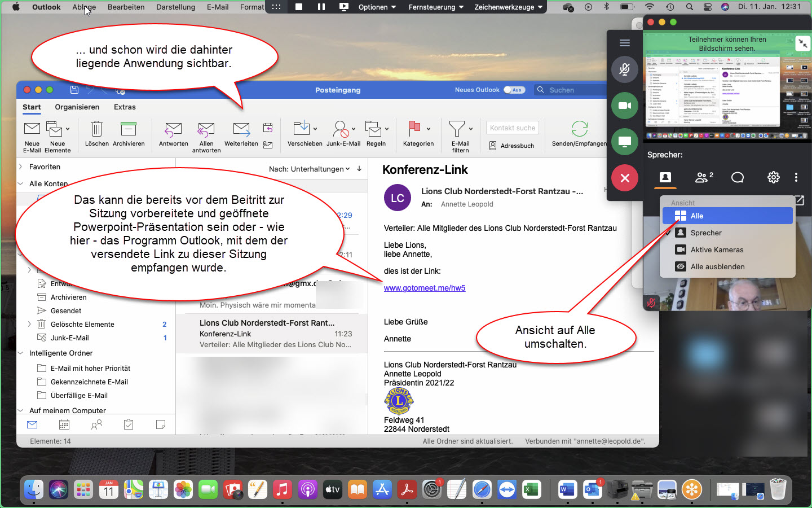
Task: Open the Verschieben dropdown arrow
Action: tap(315, 129)
